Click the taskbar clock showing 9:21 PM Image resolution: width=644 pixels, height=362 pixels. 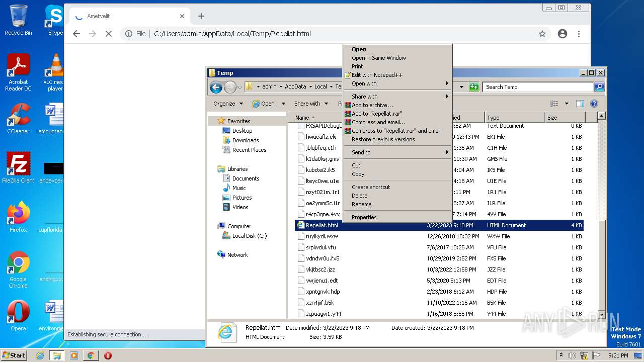click(x=618, y=355)
